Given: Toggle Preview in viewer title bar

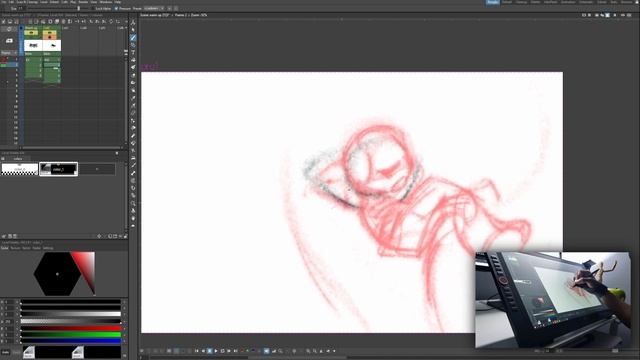Looking at the screenshot, I should pos(623,15).
